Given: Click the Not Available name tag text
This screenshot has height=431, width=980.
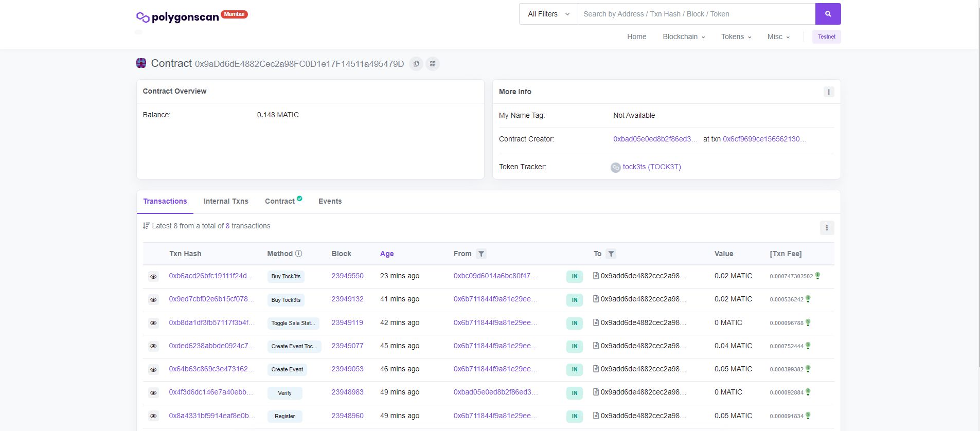Looking at the screenshot, I should click(634, 115).
